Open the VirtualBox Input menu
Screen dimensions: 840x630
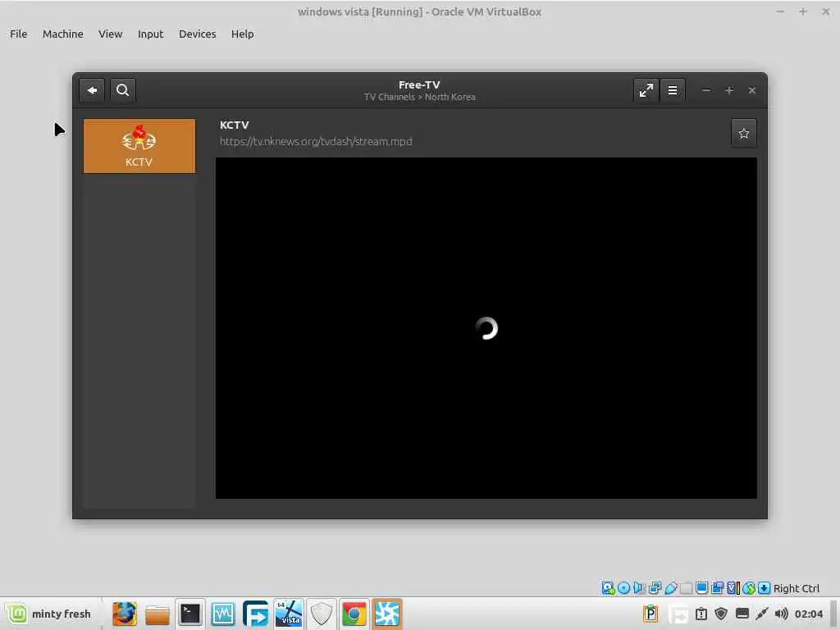(x=151, y=34)
